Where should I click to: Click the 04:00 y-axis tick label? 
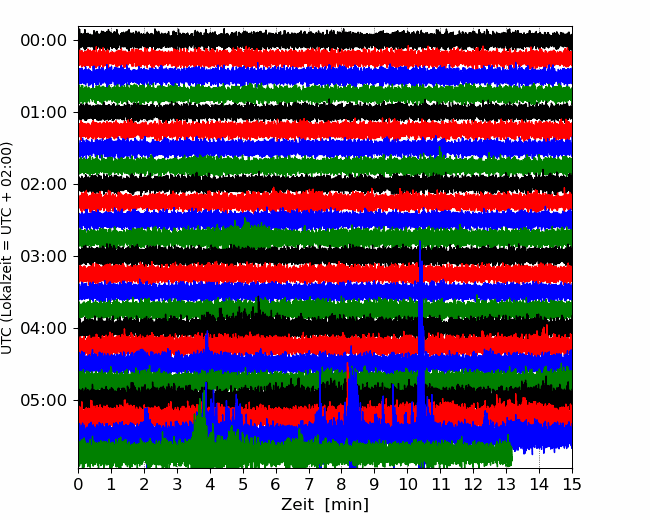click(x=44, y=328)
